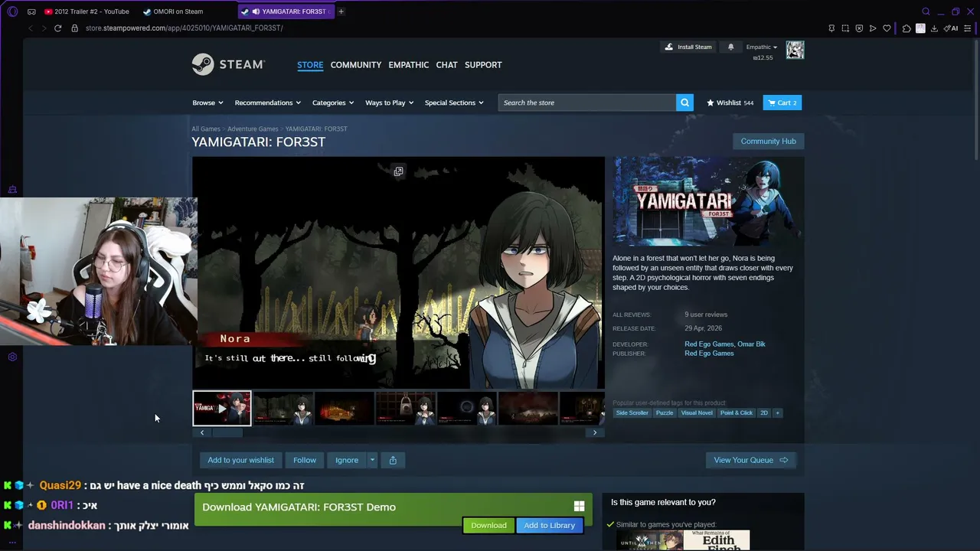Open the browser tab search magnifier
The width and height of the screenshot is (980, 551).
pos(926,11)
